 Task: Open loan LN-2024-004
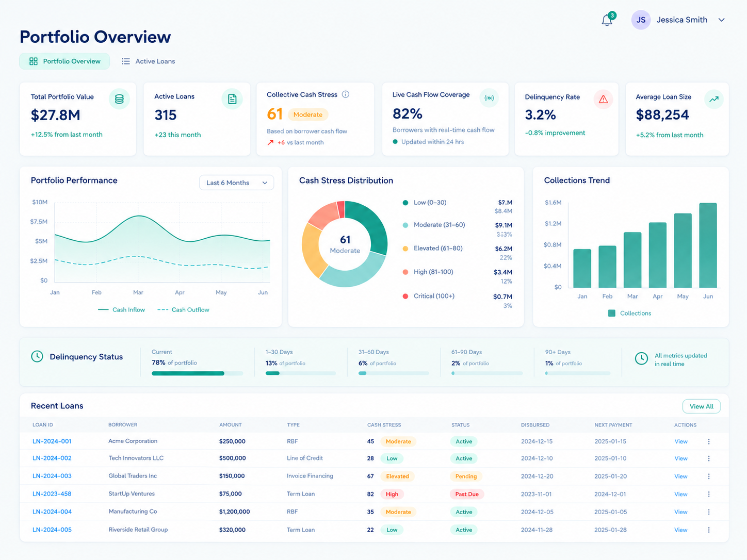tap(52, 512)
